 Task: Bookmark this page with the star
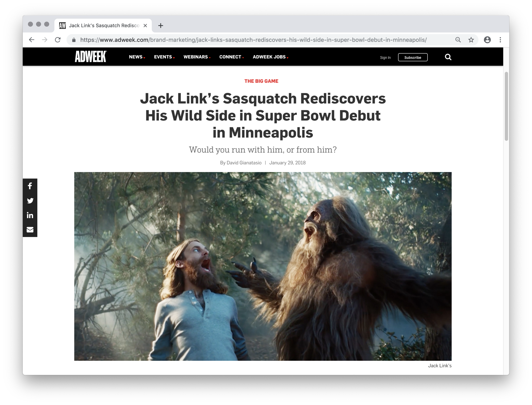(471, 40)
